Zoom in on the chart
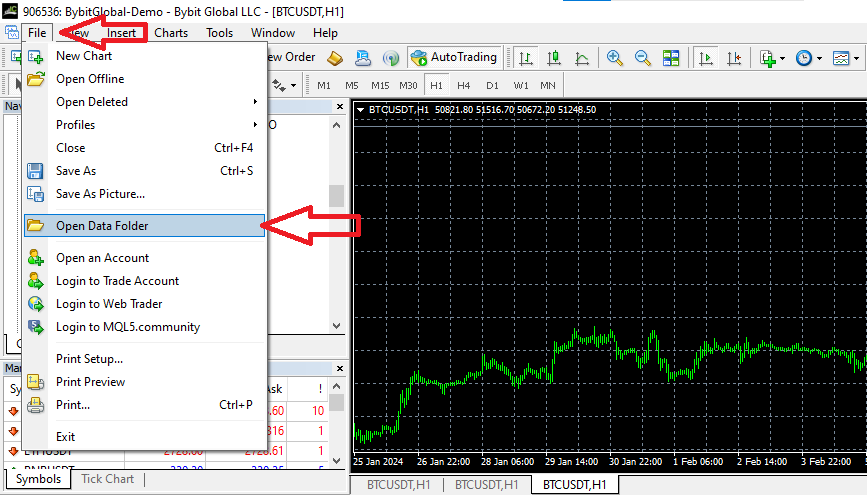 pos(614,58)
